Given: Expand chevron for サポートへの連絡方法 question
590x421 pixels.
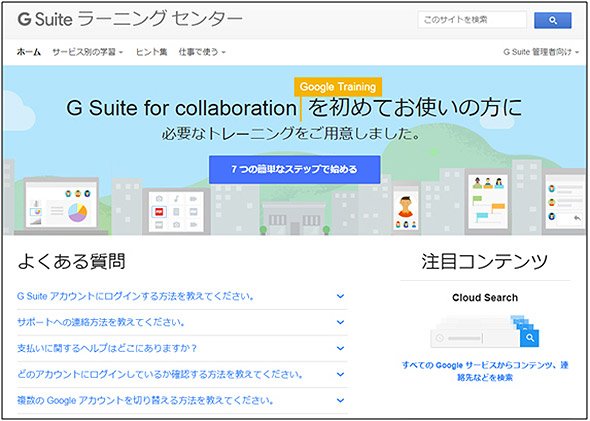Looking at the screenshot, I should [x=340, y=322].
